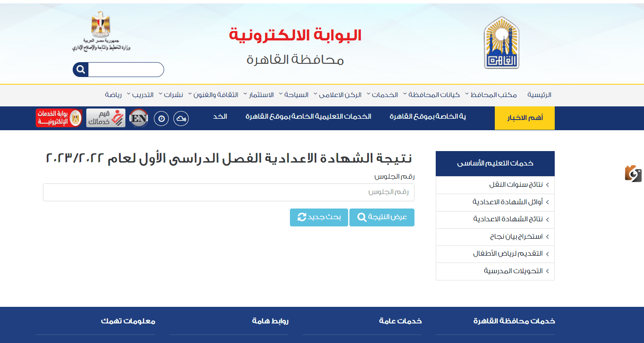
Task: Click the weather cloud icon
Action: (x=181, y=118)
